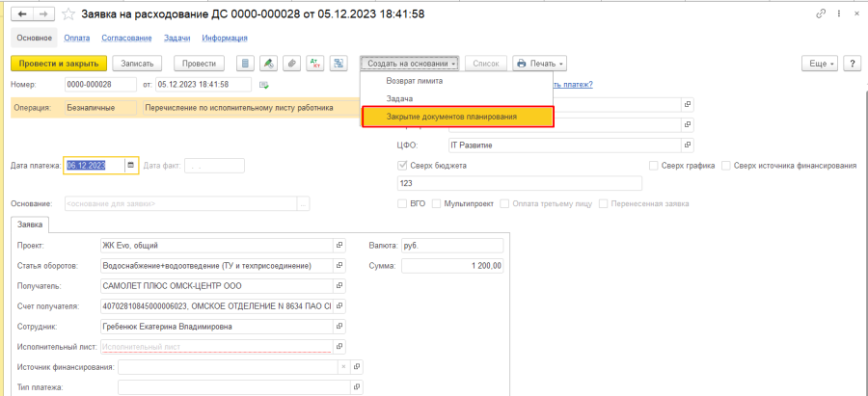Click the help question mark button
This screenshot has width=868, height=396.
(852, 64)
